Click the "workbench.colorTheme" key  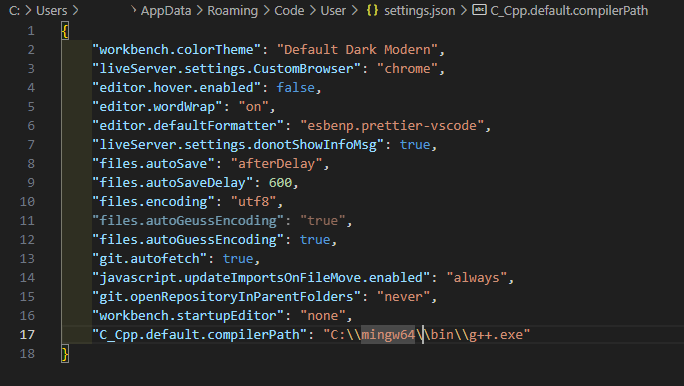[x=177, y=50]
